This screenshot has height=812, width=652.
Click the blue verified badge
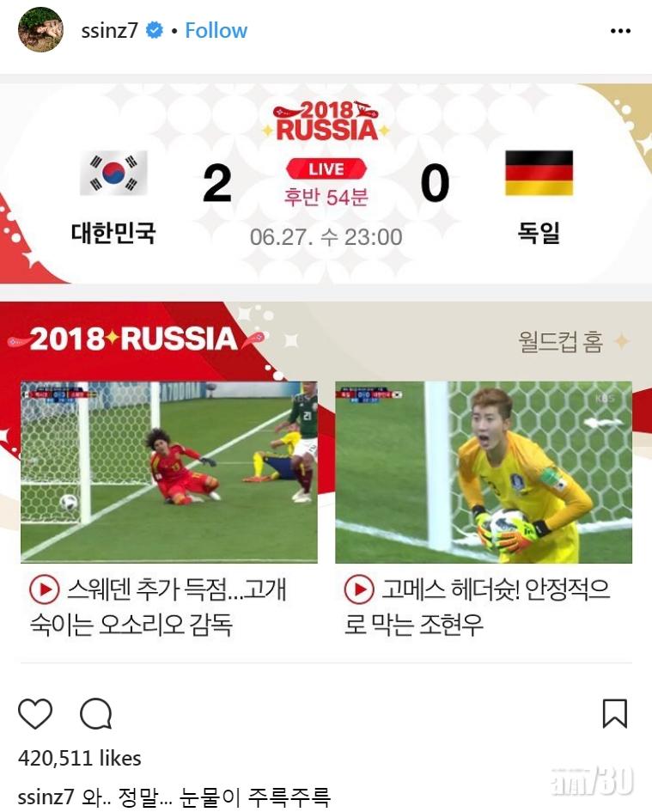154,30
